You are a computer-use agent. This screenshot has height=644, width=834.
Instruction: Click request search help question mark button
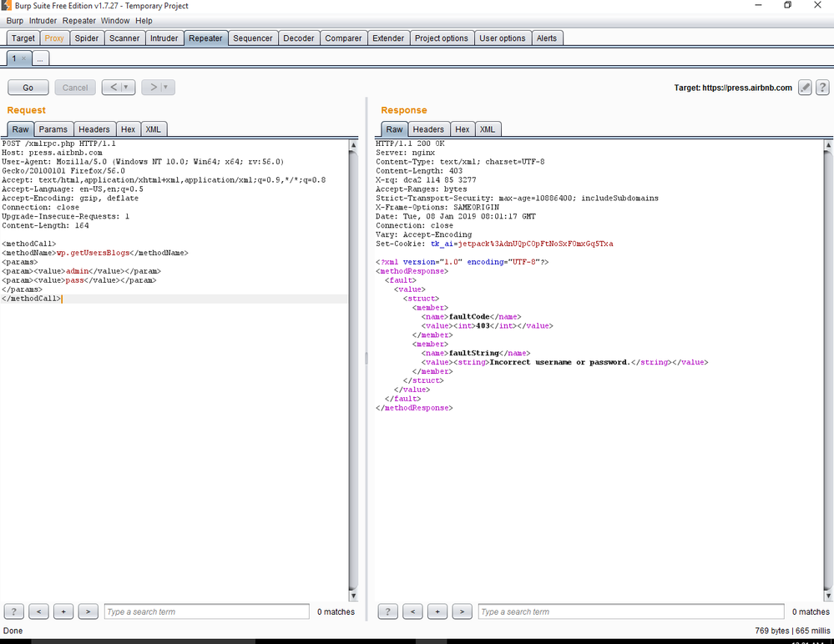(14, 611)
